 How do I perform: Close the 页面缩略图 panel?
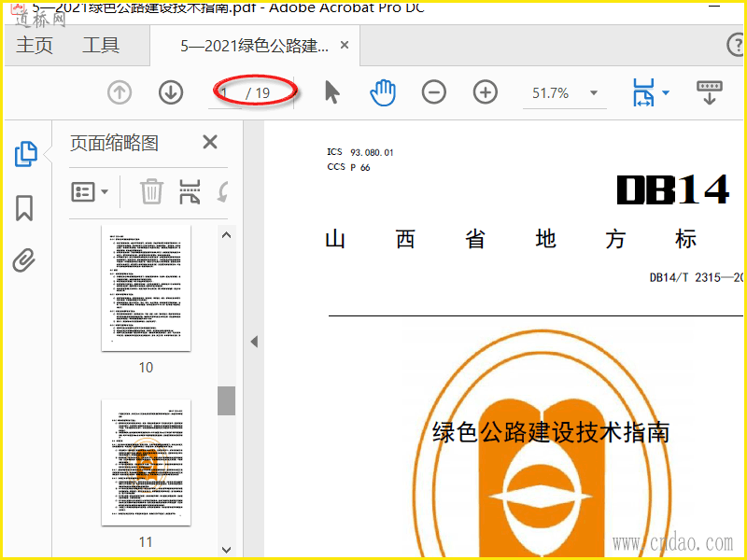click(209, 142)
